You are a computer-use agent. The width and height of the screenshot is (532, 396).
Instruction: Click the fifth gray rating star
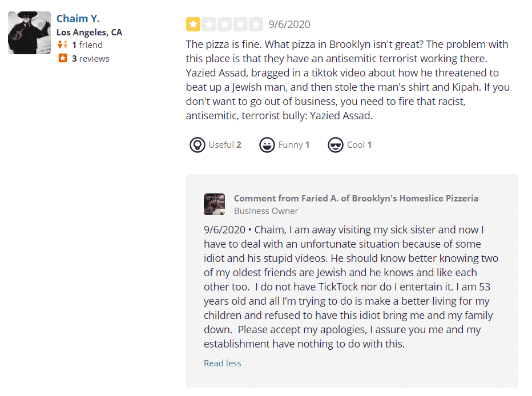256,24
